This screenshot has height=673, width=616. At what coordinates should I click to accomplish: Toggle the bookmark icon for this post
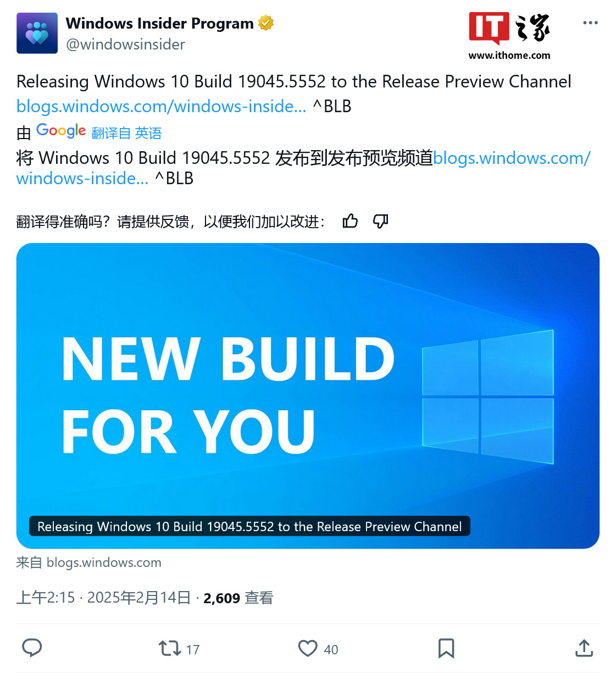click(x=446, y=648)
